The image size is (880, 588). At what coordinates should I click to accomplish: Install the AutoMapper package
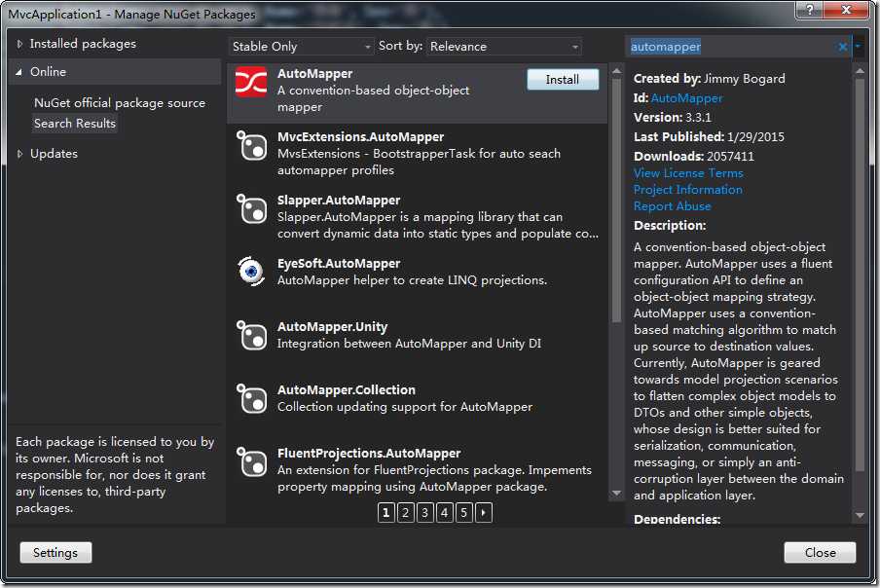[x=563, y=79]
